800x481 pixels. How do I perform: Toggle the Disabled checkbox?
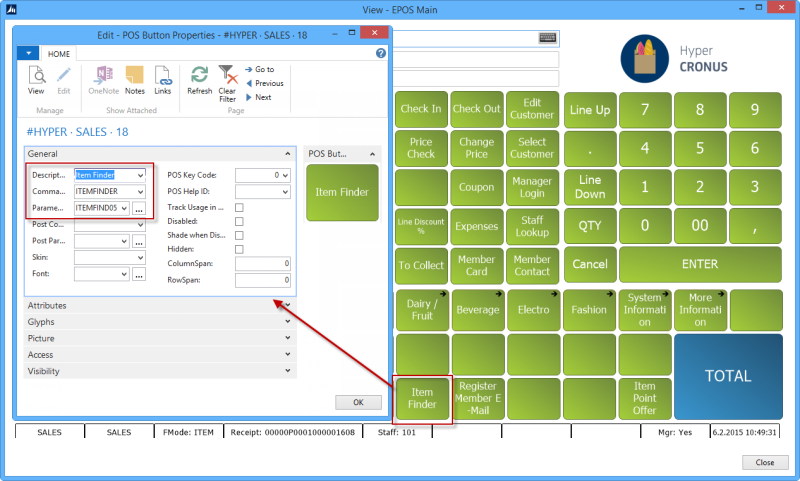tap(239, 221)
